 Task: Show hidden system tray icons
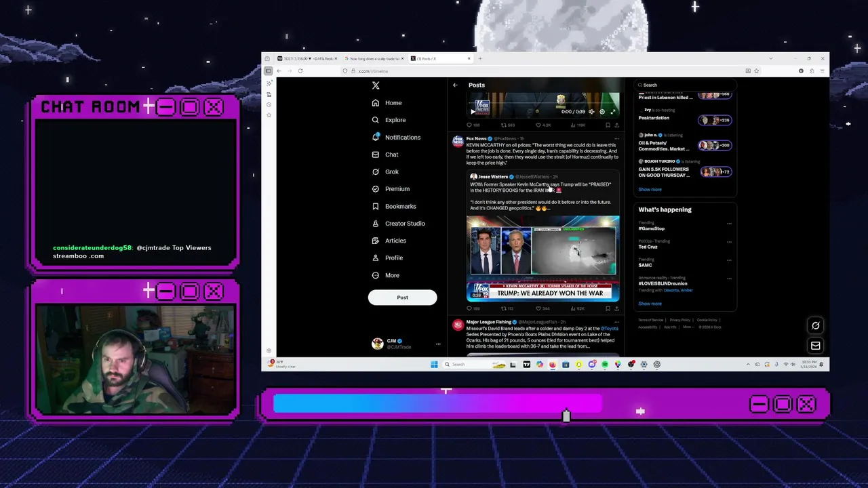(749, 365)
